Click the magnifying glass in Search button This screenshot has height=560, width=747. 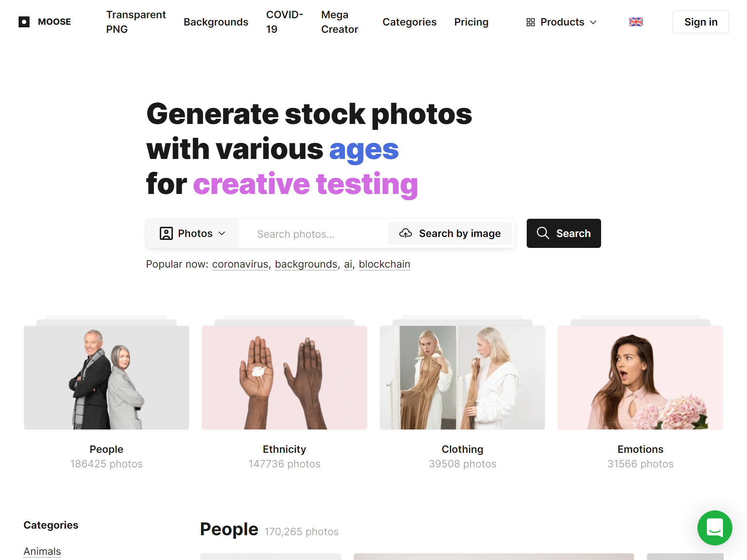tap(543, 233)
